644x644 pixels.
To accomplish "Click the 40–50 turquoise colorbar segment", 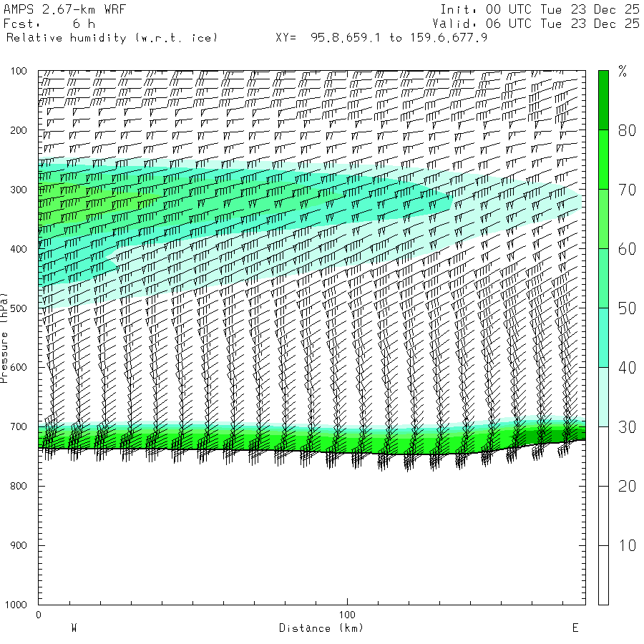I will tap(603, 338).
